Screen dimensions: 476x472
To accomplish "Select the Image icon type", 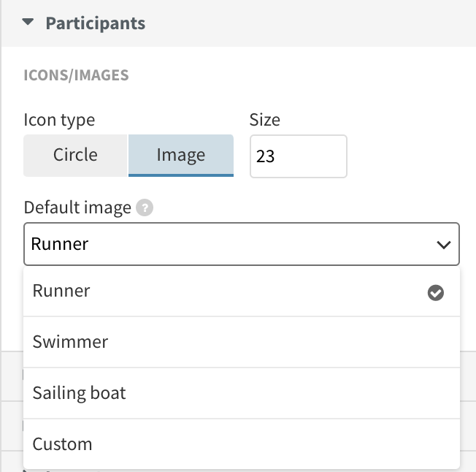I will [x=181, y=155].
